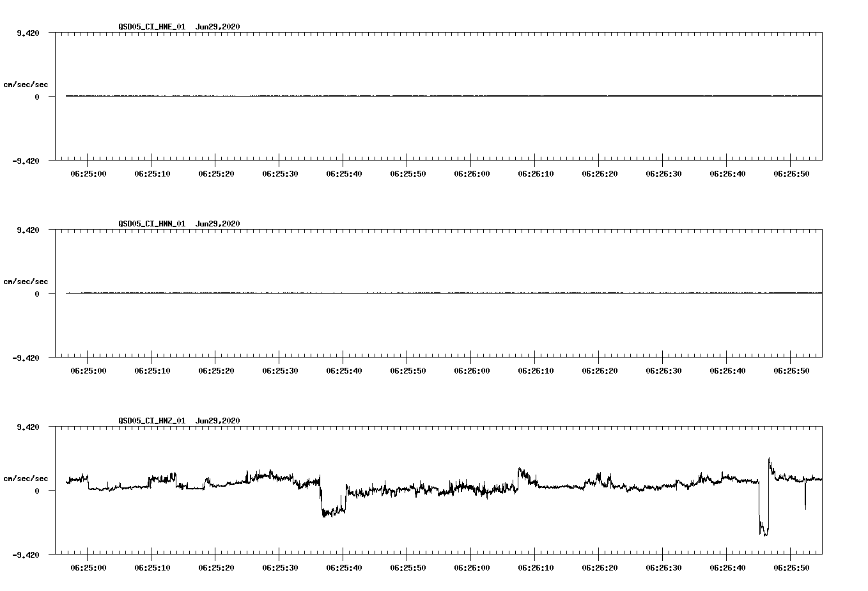868x591 pixels.
Task: Select 06:26:20 under the HNN plot
Action: [600, 370]
